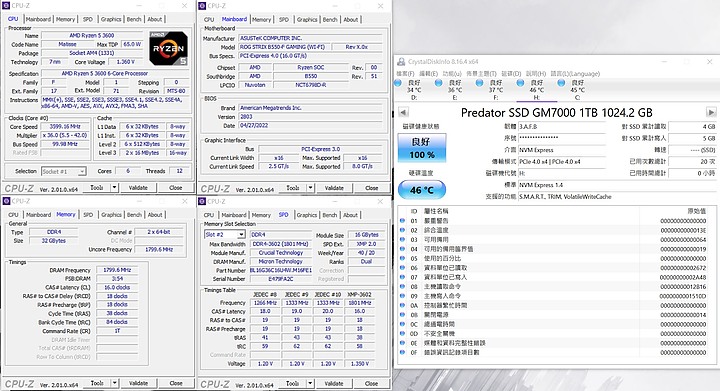Click the status dot of SMART attribute 05
The height and width of the screenshot is (391, 720).
coord(402,258)
